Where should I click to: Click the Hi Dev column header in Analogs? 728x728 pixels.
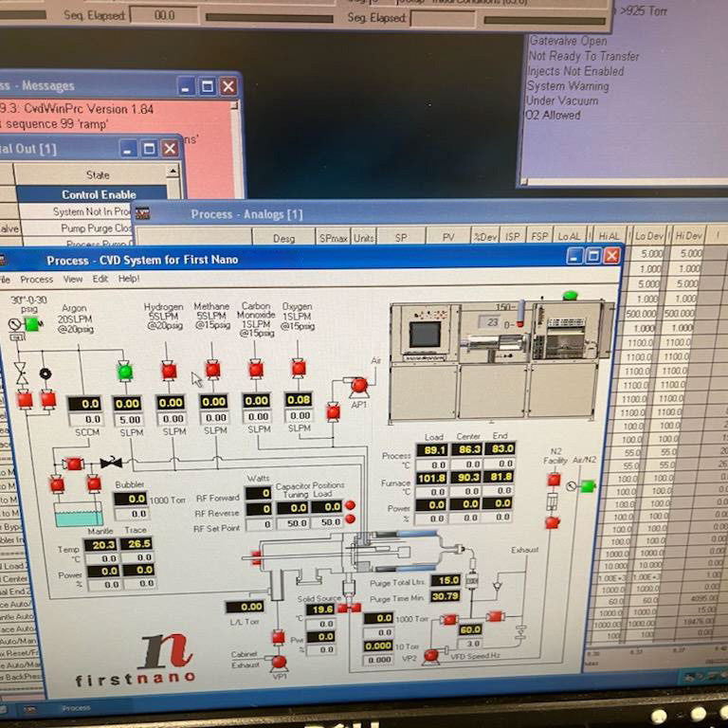[688, 236]
